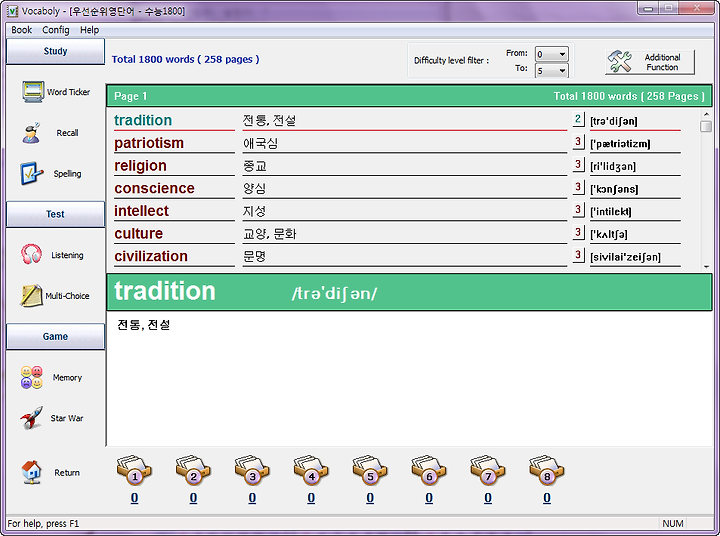Viewport: 720px width, 536px height.
Task: Click difficulty level box for religion
Action: [578, 164]
